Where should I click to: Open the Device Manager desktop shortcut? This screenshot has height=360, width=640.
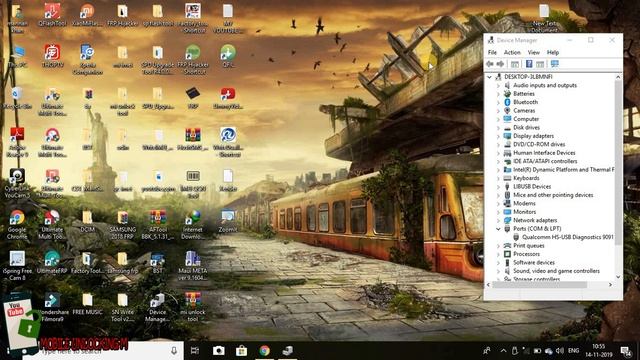tap(158, 307)
